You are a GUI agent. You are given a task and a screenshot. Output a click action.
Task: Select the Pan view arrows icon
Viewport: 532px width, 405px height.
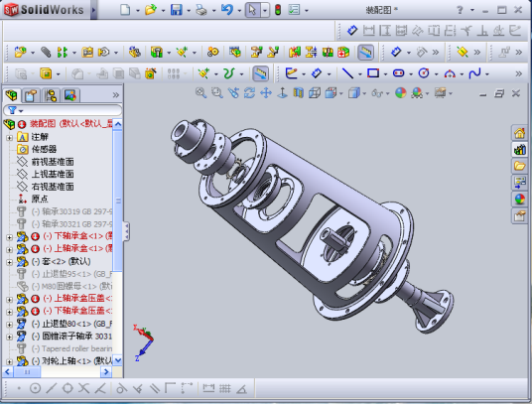tap(266, 92)
